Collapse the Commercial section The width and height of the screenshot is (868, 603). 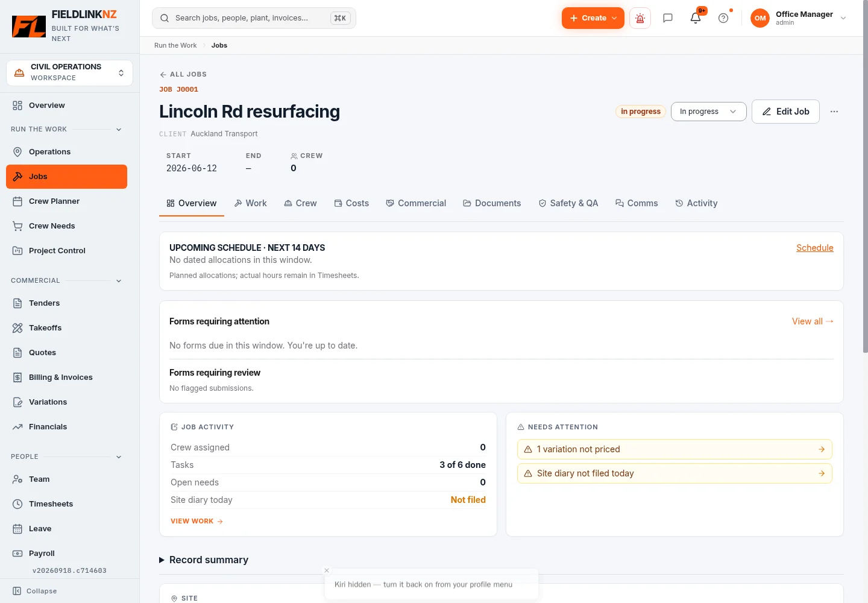119,280
